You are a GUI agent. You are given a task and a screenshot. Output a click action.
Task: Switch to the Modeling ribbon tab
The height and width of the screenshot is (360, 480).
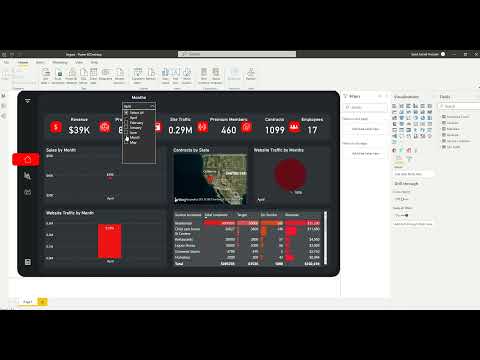tap(60, 62)
